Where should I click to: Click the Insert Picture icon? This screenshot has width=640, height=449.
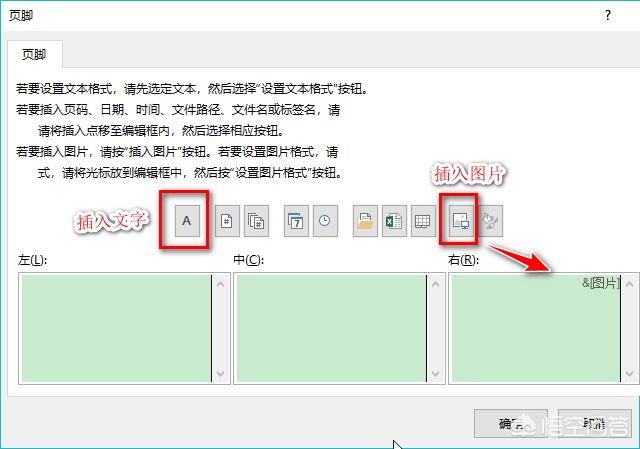461,221
